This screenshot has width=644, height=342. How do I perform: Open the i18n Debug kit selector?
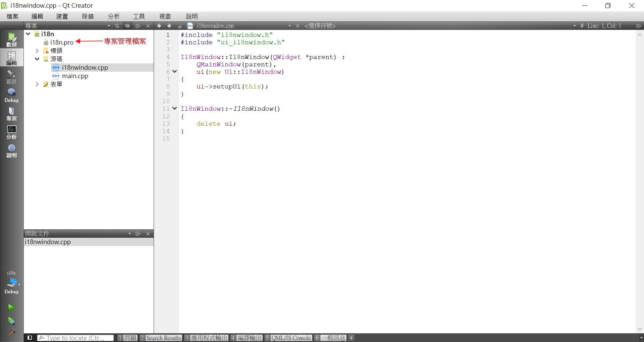point(11,282)
